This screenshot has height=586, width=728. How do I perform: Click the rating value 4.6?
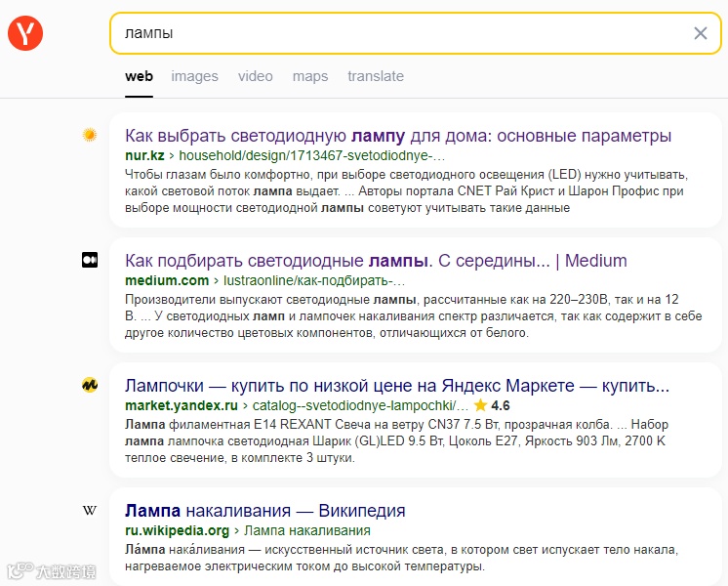pyautogui.click(x=501, y=405)
